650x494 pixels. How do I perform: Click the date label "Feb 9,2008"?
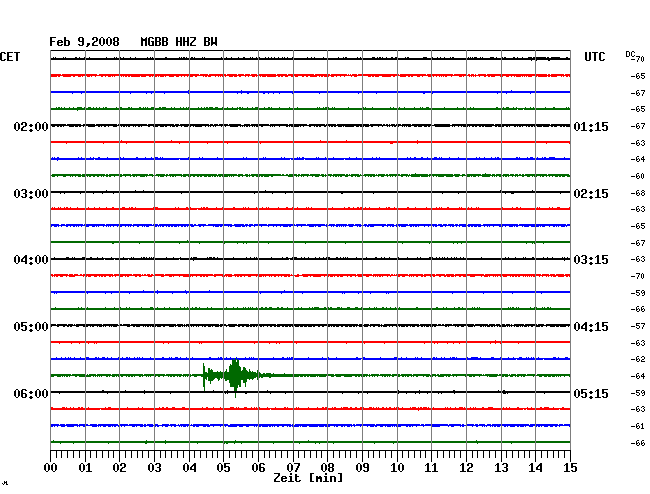(84, 42)
